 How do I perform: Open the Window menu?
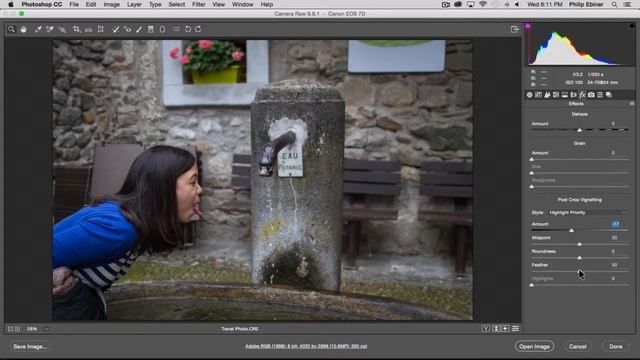click(242, 4)
